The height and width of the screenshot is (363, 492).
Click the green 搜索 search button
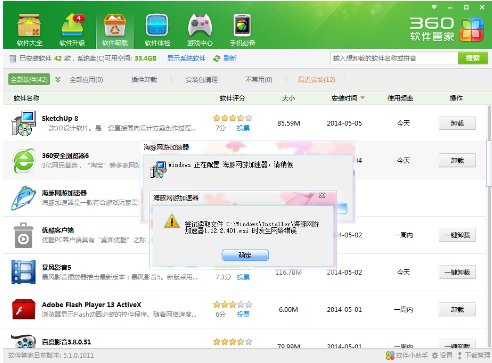473,58
